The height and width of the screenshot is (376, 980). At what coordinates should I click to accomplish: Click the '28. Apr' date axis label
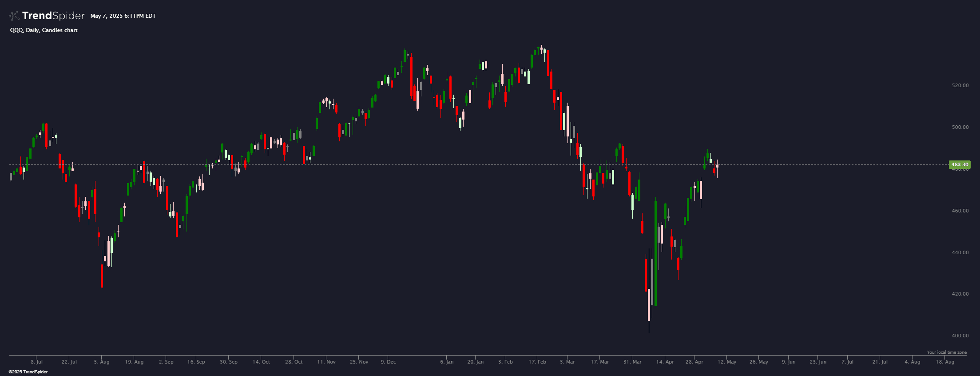point(694,362)
